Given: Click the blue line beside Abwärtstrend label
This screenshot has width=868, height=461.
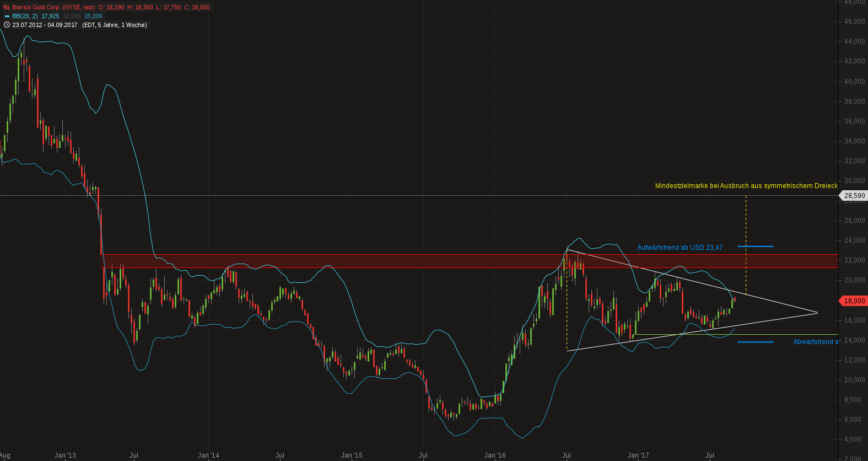Looking at the screenshot, I should tap(755, 342).
